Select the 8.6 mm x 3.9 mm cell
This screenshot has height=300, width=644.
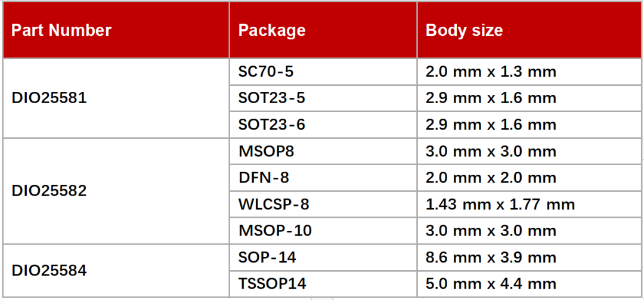[491, 258]
